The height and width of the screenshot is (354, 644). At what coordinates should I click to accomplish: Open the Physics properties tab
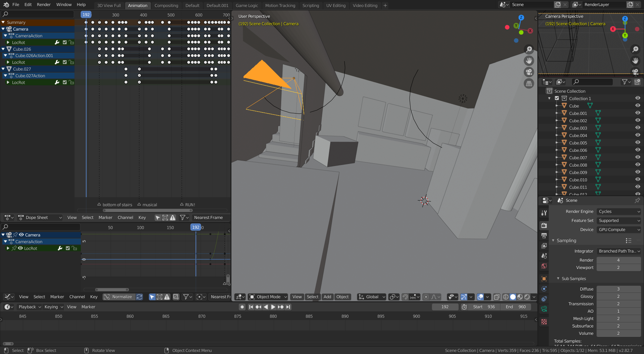pyautogui.click(x=544, y=289)
